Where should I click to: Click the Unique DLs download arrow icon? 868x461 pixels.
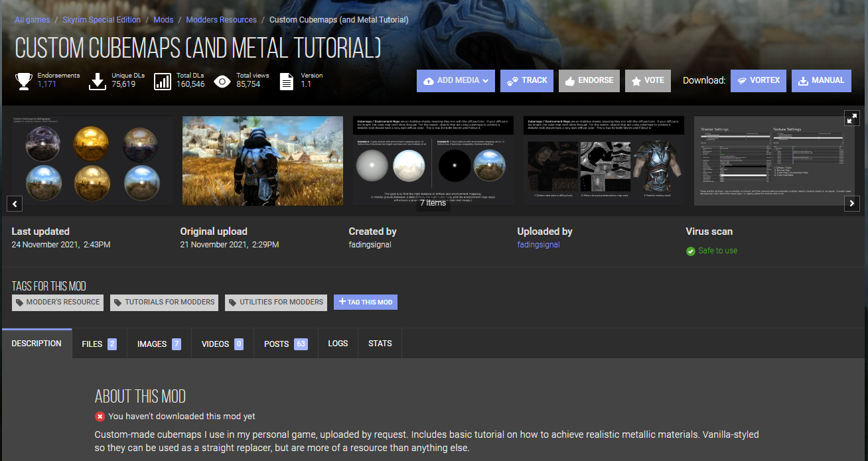[x=98, y=81]
